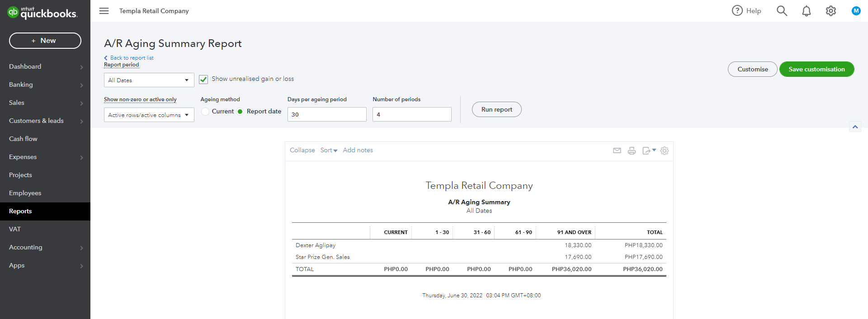Viewport: 868px width, 319px height.
Task: Open the notifications bell
Action: click(x=806, y=11)
